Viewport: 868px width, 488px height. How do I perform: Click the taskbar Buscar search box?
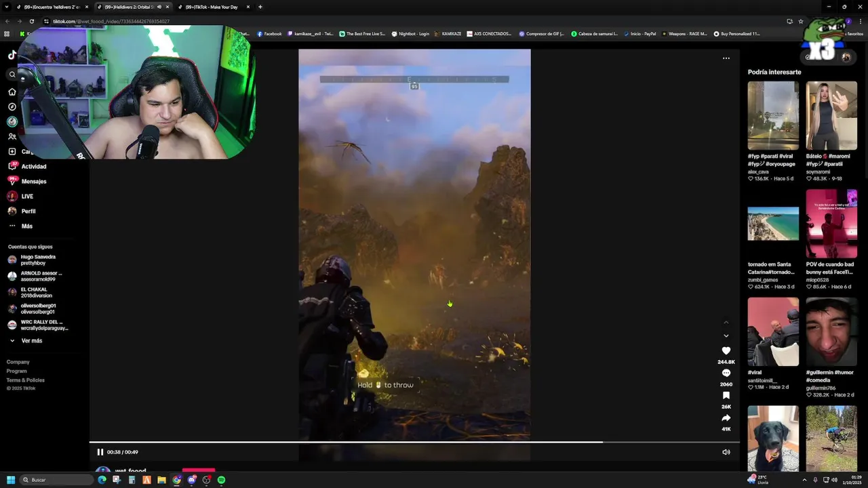coord(56,480)
